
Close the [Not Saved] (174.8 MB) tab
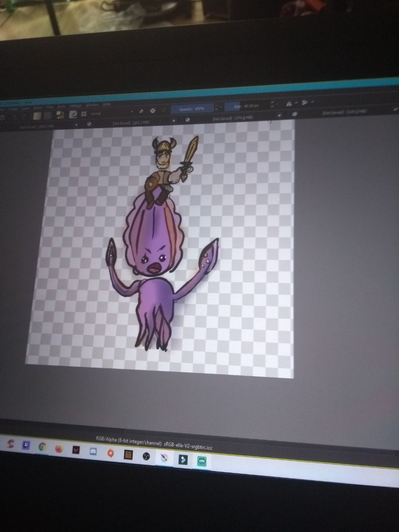pyautogui.click(x=279, y=115)
